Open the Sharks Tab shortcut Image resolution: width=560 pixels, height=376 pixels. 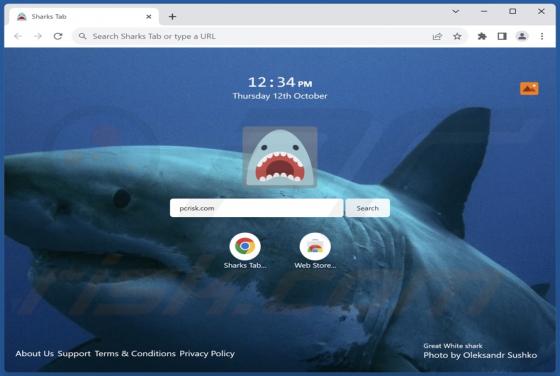point(245,251)
